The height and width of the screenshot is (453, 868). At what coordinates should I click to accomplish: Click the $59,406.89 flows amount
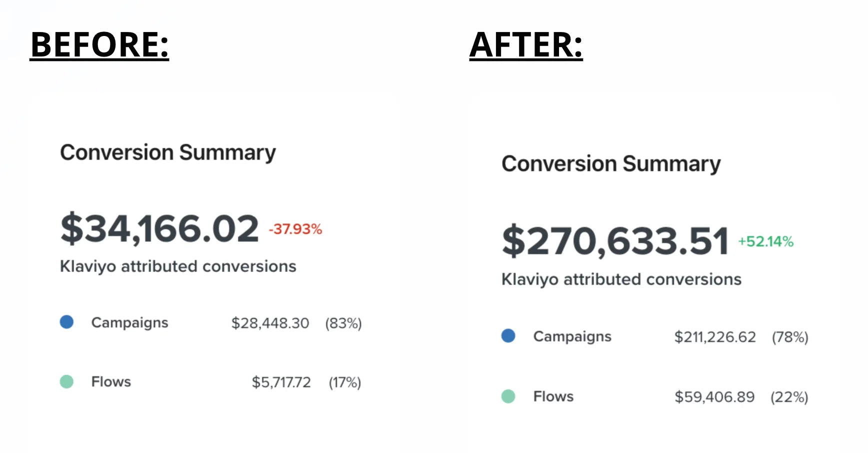714,397
